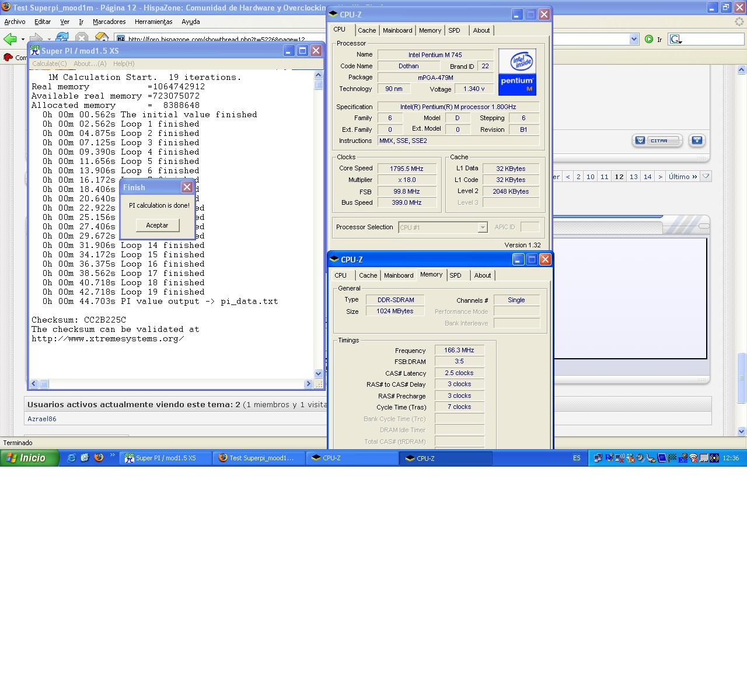The image size is (747, 700).
Task: Open the Processor Selection CPU #1 dropdown
Action: point(483,228)
